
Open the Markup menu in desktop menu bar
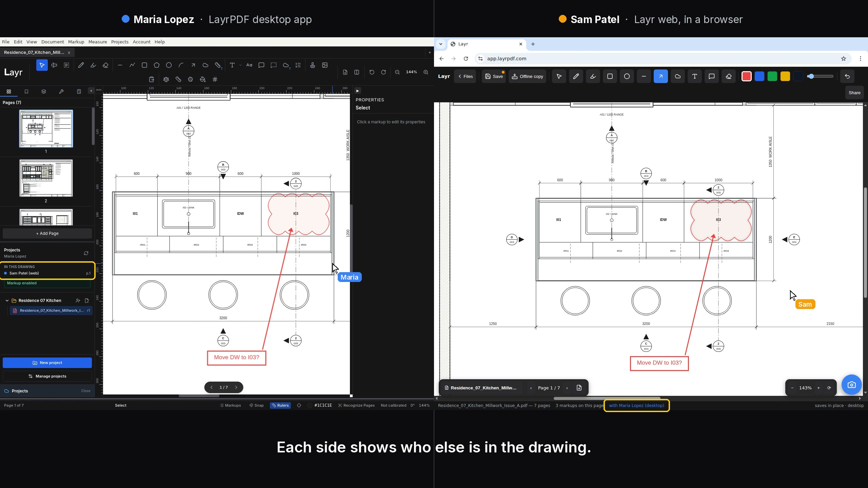(76, 42)
